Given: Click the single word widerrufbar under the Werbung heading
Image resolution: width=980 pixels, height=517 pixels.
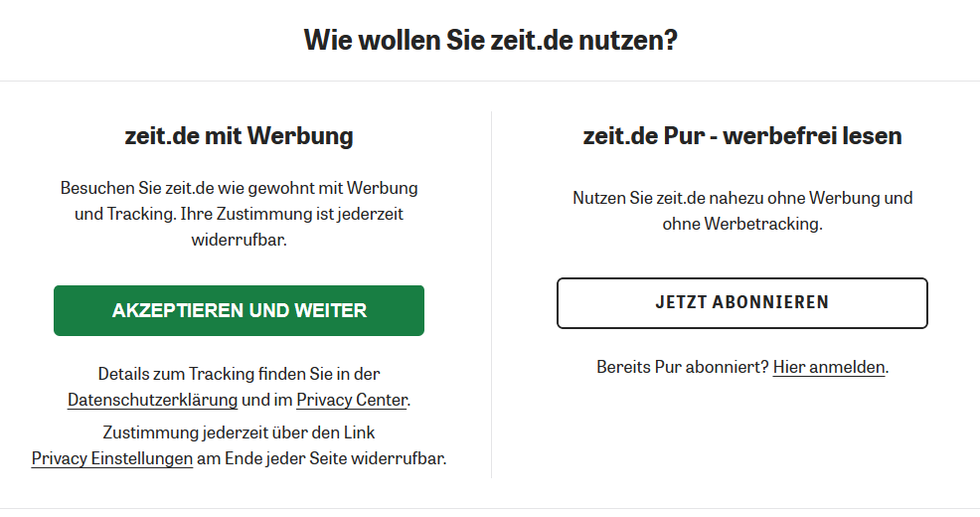Looking at the screenshot, I should [x=239, y=239].
